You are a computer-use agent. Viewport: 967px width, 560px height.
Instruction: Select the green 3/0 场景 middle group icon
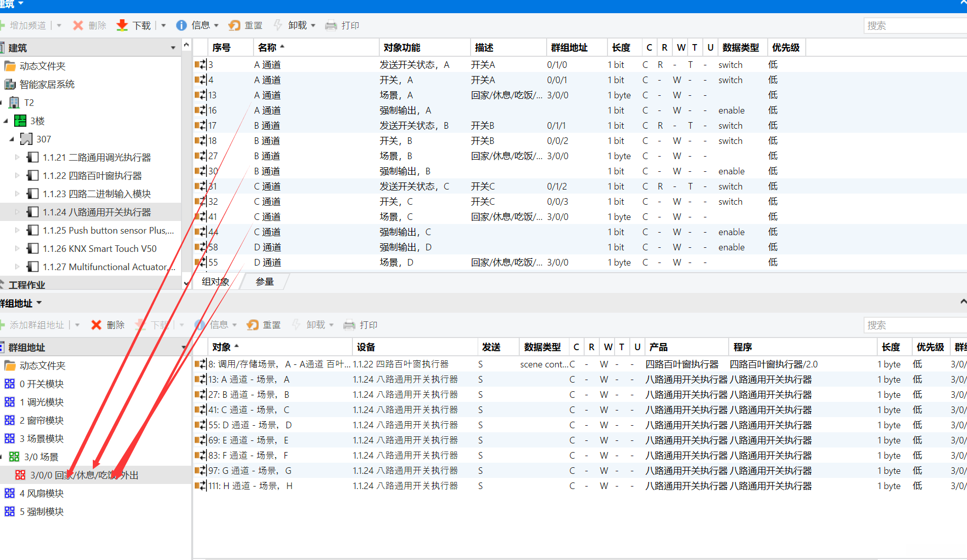click(14, 457)
